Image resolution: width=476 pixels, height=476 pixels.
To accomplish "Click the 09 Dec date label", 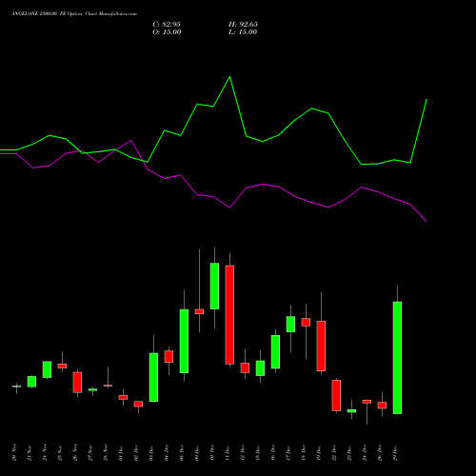I will (x=197, y=453).
